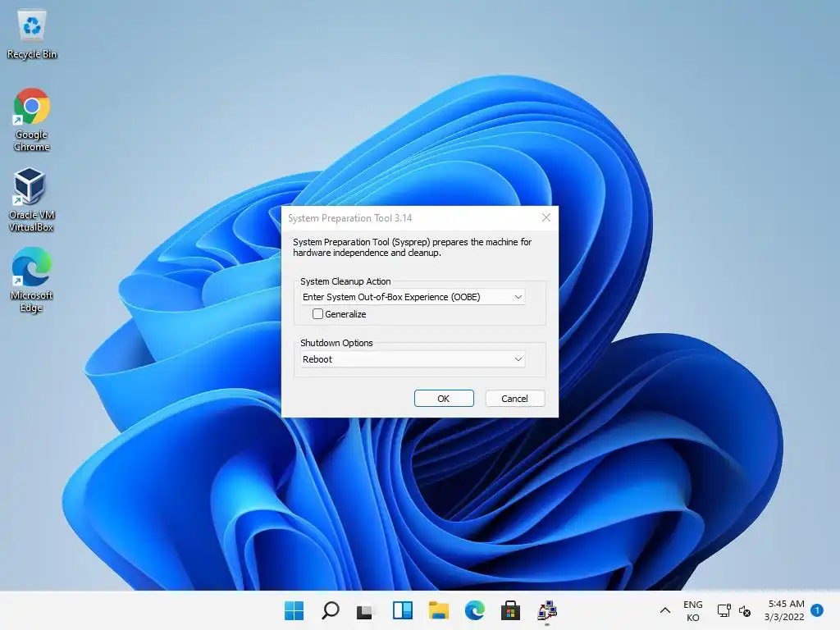Screen dimensions: 840x630
Task: Open the notification badge
Action: pyautogui.click(x=817, y=610)
